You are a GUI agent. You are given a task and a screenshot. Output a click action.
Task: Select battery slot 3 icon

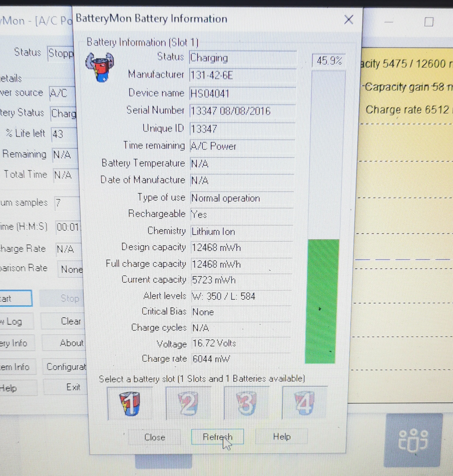click(246, 403)
